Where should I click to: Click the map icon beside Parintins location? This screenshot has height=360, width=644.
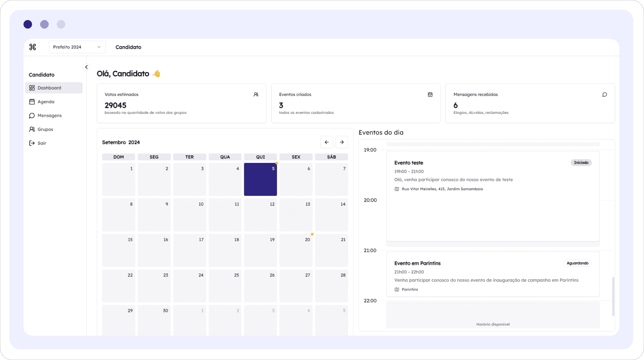397,290
